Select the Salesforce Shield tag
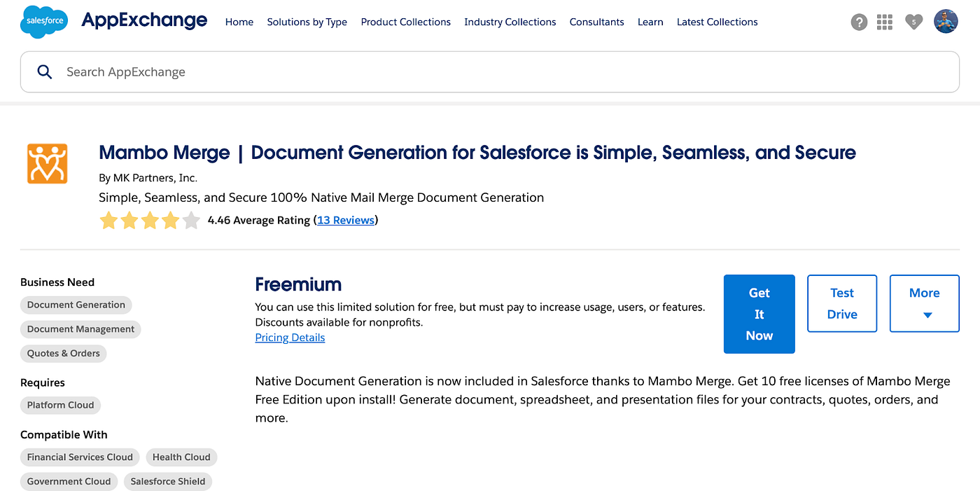 coord(168,482)
